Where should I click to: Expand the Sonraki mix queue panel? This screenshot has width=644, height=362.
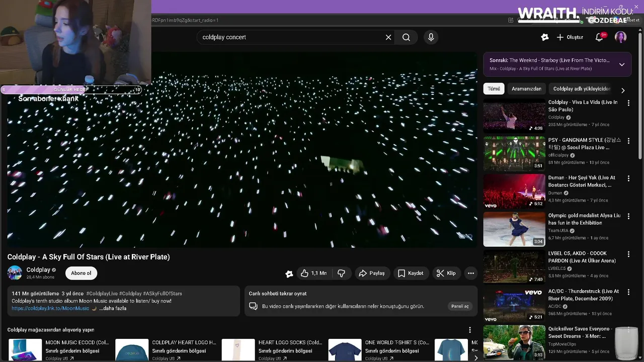(622, 64)
